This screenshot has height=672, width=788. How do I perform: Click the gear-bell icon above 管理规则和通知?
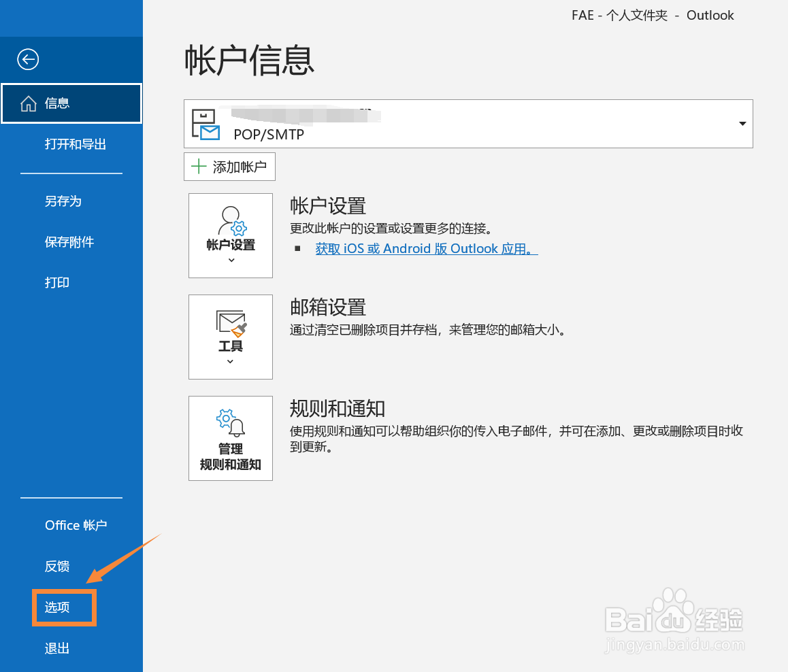tap(230, 420)
